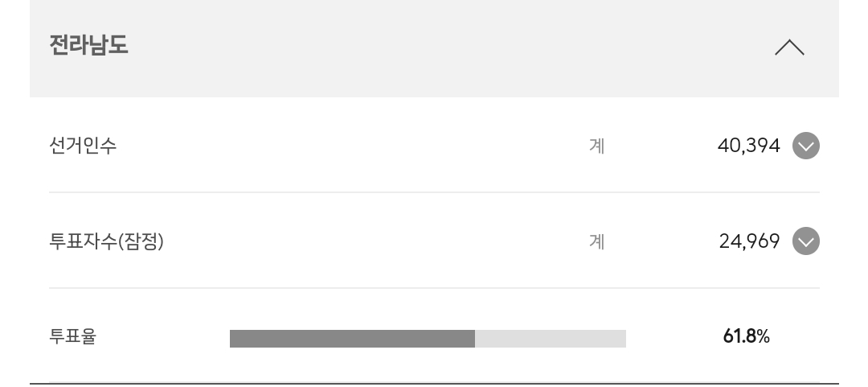Click the 계 label in the 투표자수(잠정) row

tap(596, 241)
